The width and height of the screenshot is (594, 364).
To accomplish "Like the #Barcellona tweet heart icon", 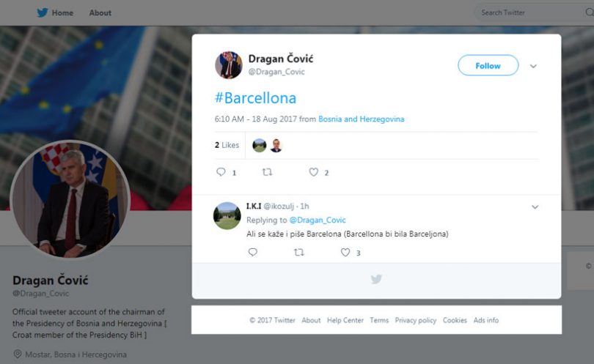I will [x=314, y=172].
